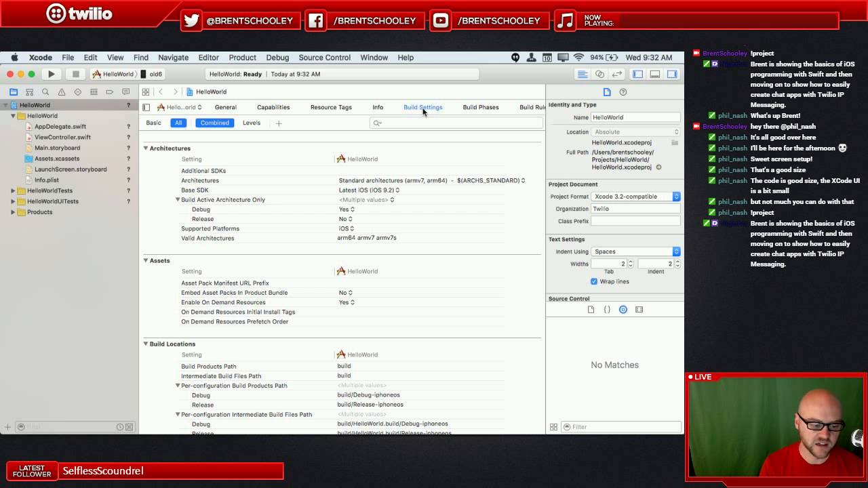Click the Organization field containing Twilio

(x=635, y=209)
